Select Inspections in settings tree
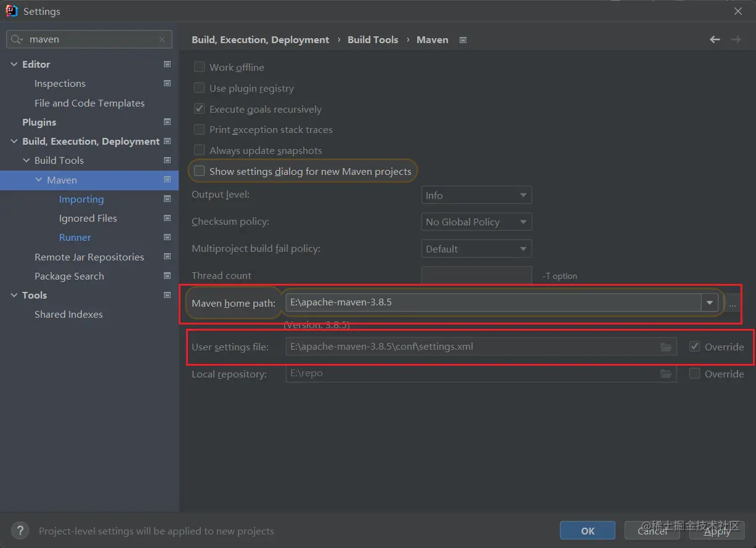This screenshot has width=756, height=548. [60, 83]
